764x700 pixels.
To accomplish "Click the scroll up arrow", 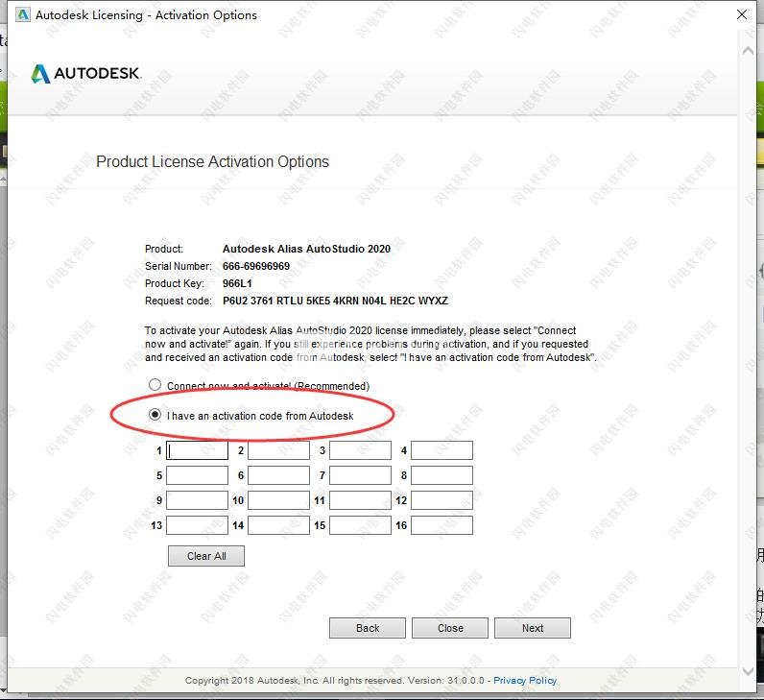I will 748,51.
